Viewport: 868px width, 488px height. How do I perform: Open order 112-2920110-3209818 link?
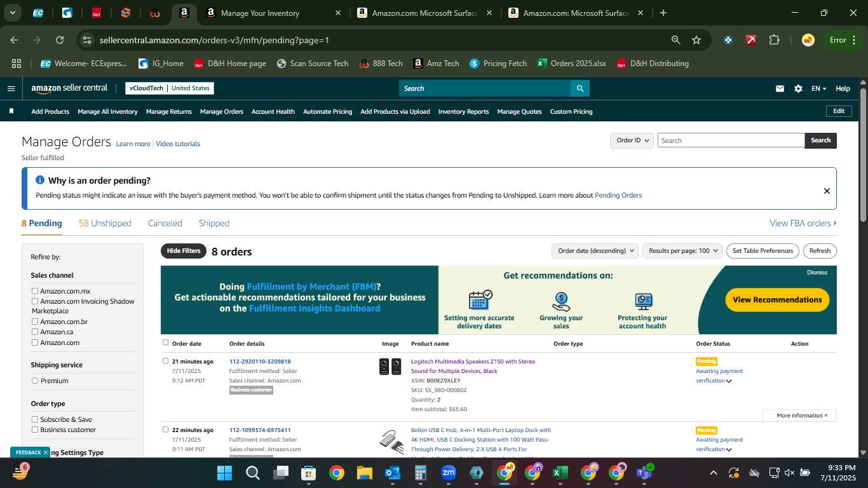coord(260,362)
